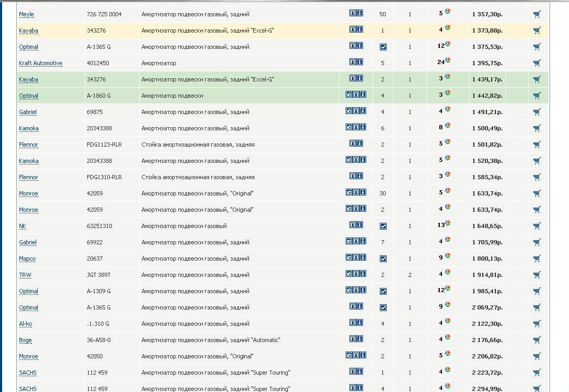Add Monroe 42050 shock absorber to cart
Viewport: 569px width, 392px height.
click(x=536, y=356)
